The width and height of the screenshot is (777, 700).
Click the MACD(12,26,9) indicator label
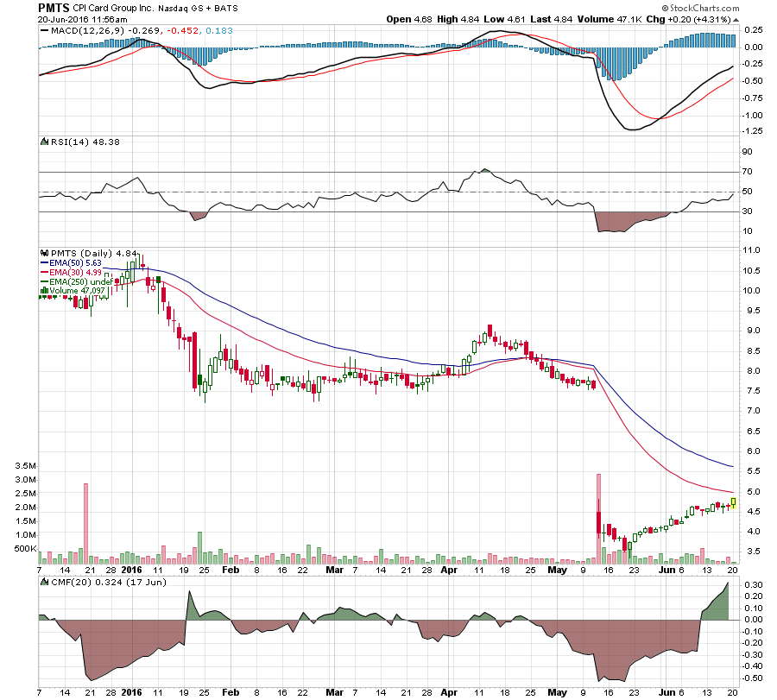[88, 31]
